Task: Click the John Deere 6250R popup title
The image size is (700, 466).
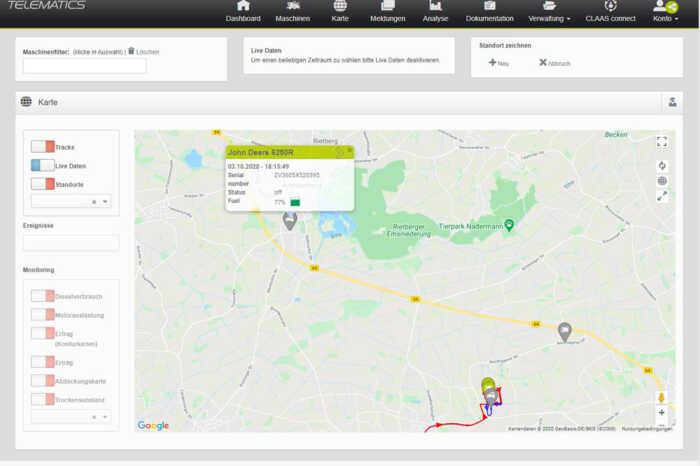Action: [x=261, y=152]
